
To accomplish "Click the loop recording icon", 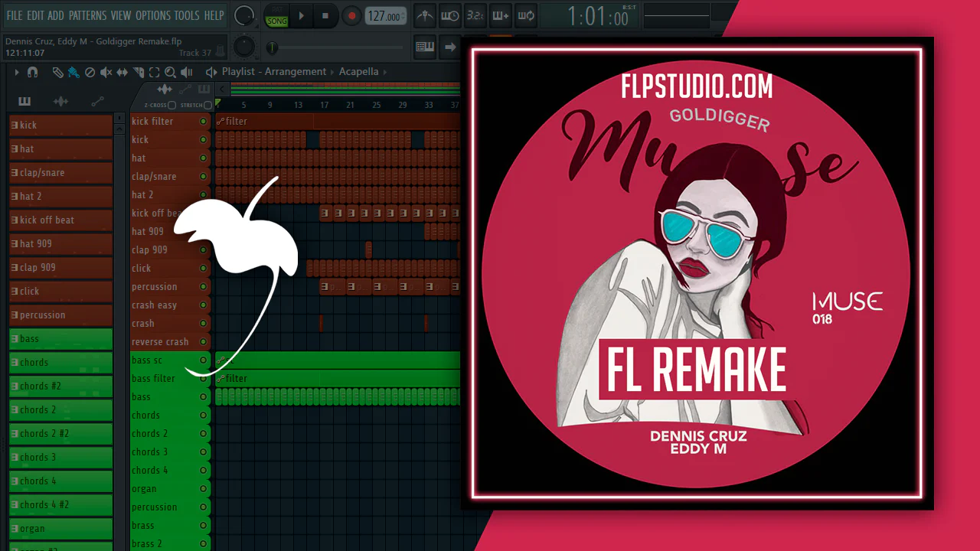I will point(526,15).
